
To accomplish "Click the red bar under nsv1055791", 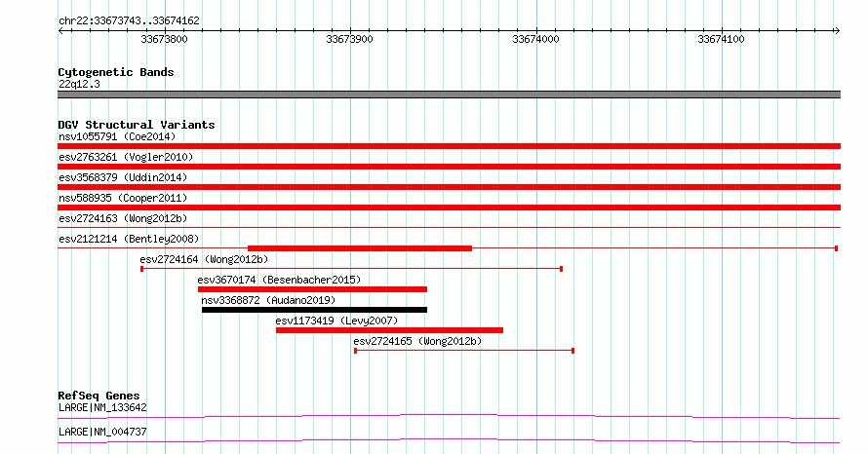I will point(449,146).
